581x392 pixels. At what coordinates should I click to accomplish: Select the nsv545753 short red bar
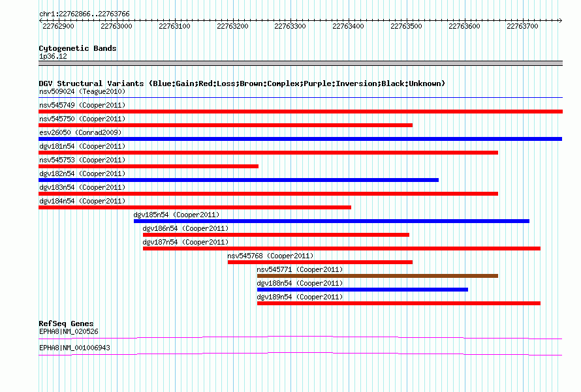coord(148,166)
